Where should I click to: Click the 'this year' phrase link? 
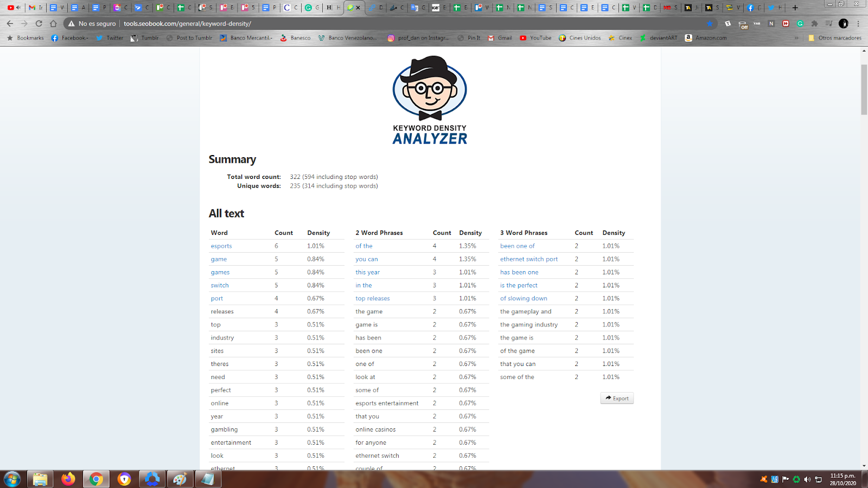[368, 272]
